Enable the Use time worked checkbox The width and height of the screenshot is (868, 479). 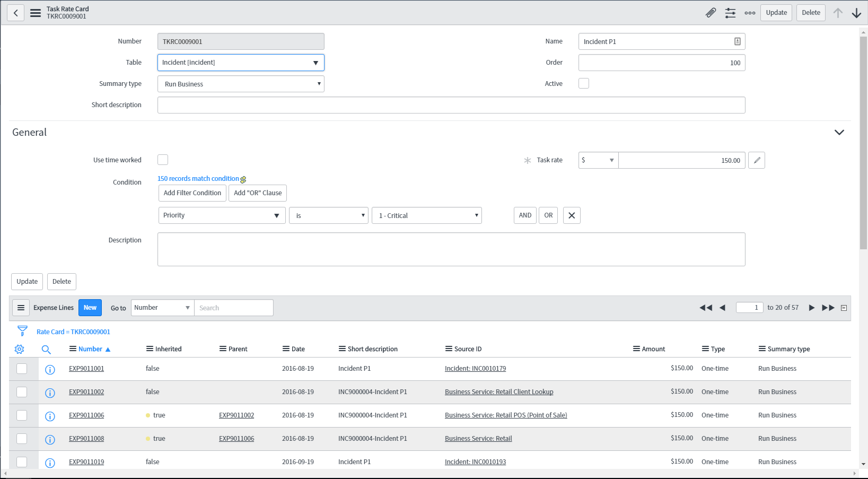[163, 160]
